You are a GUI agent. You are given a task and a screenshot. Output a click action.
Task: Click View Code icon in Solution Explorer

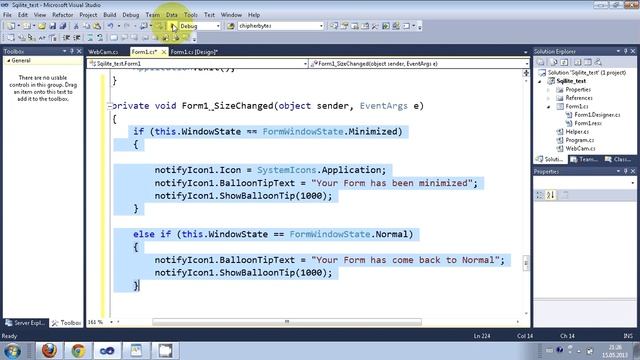[x=578, y=62]
